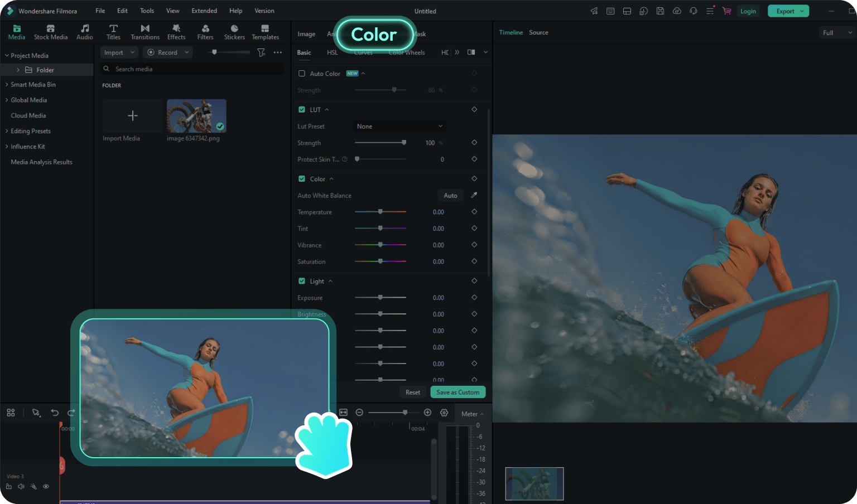The width and height of the screenshot is (857, 504).
Task: Click the Export button
Action: (x=788, y=11)
